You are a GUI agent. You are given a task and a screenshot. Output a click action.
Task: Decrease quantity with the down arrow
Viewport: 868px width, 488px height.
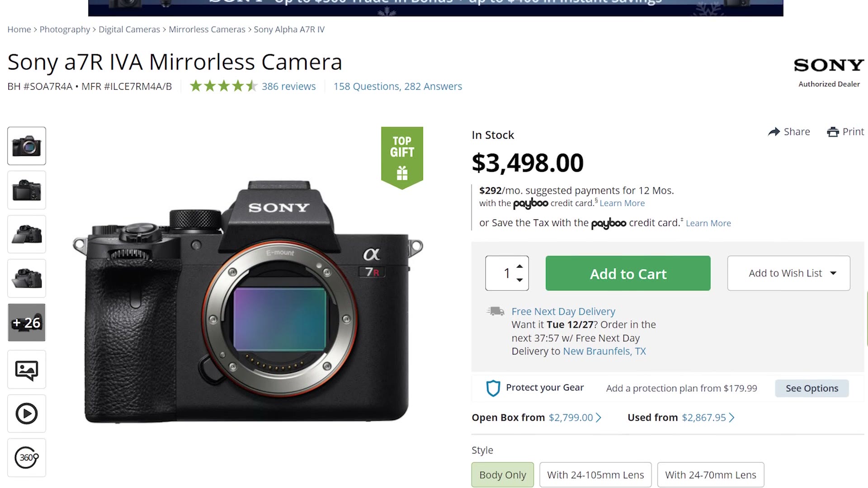click(520, 280)
